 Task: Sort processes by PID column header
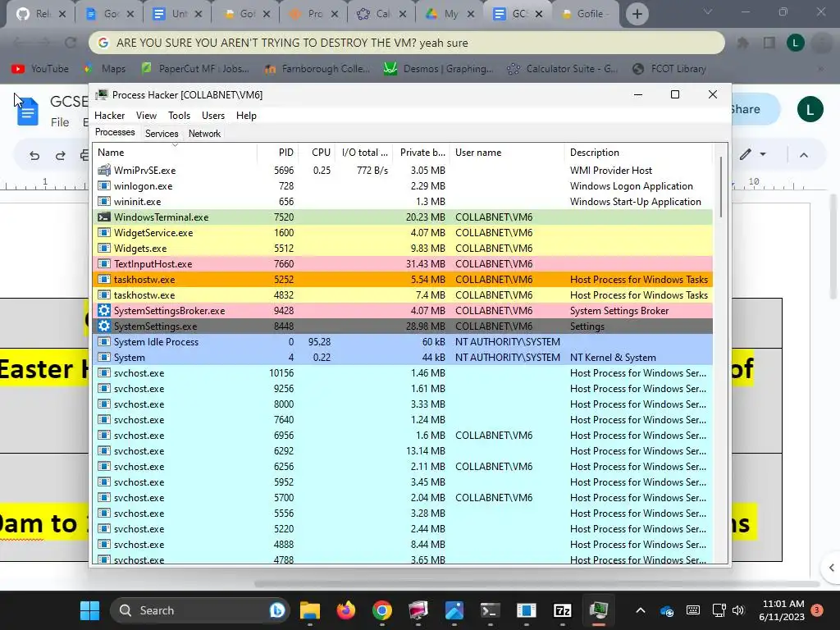[x=277, y=153]
